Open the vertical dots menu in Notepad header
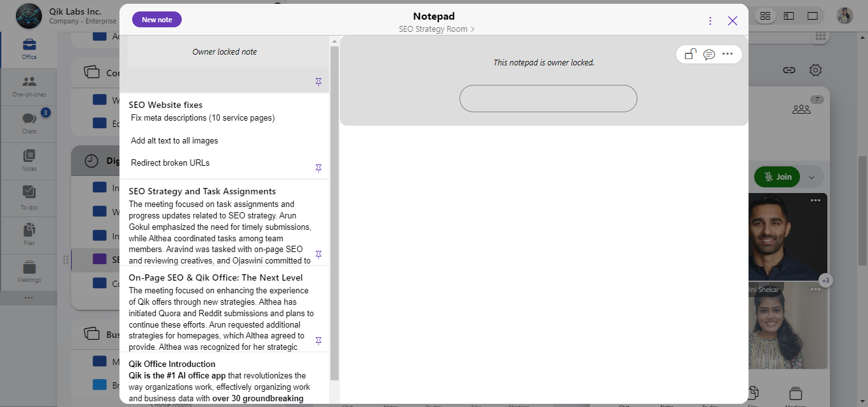This screenshot has width=868, height=407. point(710,21)
